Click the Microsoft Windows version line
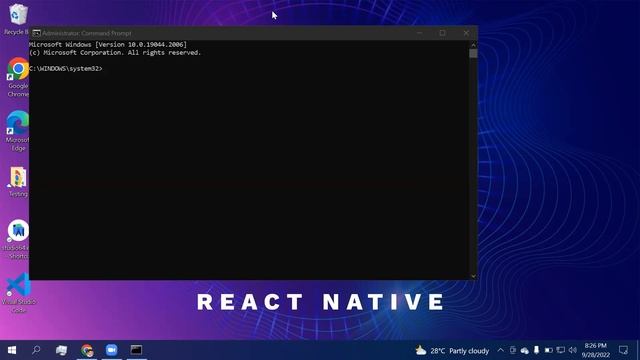 (x=108, y=44)
